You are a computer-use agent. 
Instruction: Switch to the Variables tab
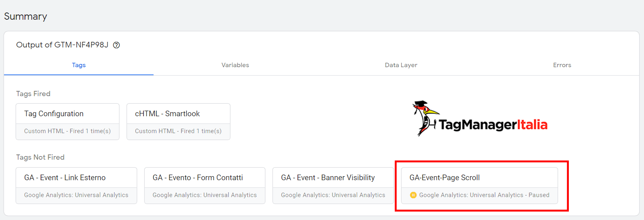click(235, 65)
